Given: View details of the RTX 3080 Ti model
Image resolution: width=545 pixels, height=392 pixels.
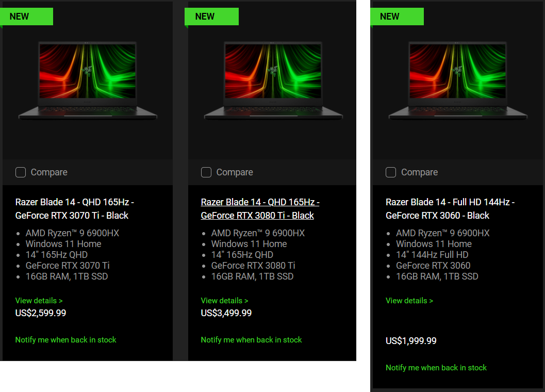Looking at the screenshot, I should [x=224, y=301].
